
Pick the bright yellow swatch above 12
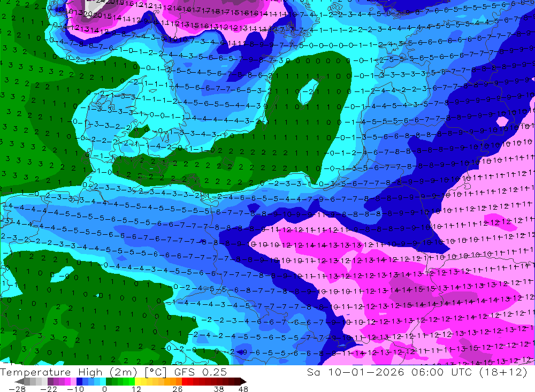(138, 381)
